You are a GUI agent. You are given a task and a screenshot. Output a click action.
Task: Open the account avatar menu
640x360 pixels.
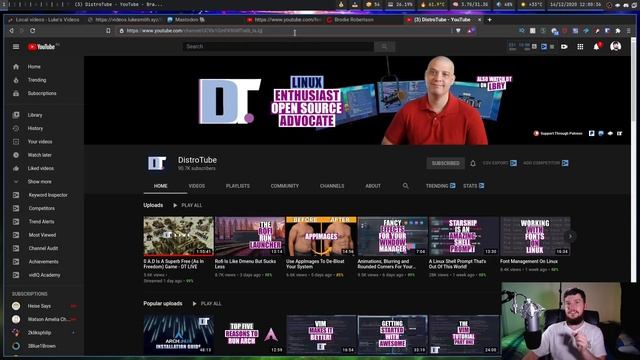point(616,47)
